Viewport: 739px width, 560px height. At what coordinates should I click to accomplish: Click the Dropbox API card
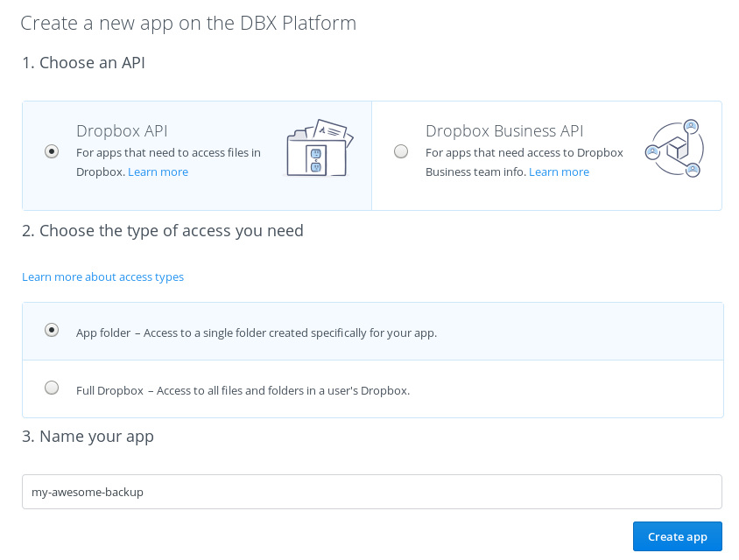[x=197, y=155]
